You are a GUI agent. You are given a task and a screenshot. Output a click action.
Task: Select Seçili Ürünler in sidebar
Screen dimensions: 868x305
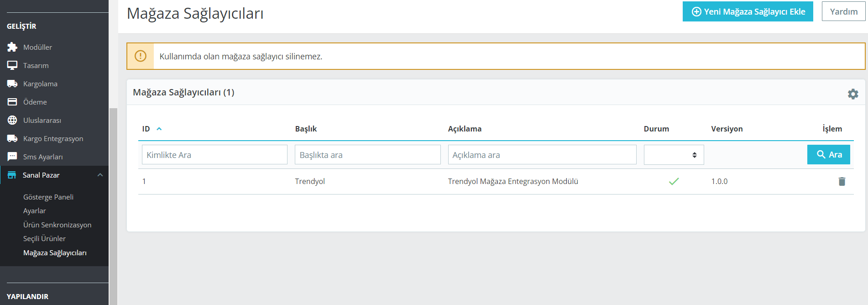44,238
